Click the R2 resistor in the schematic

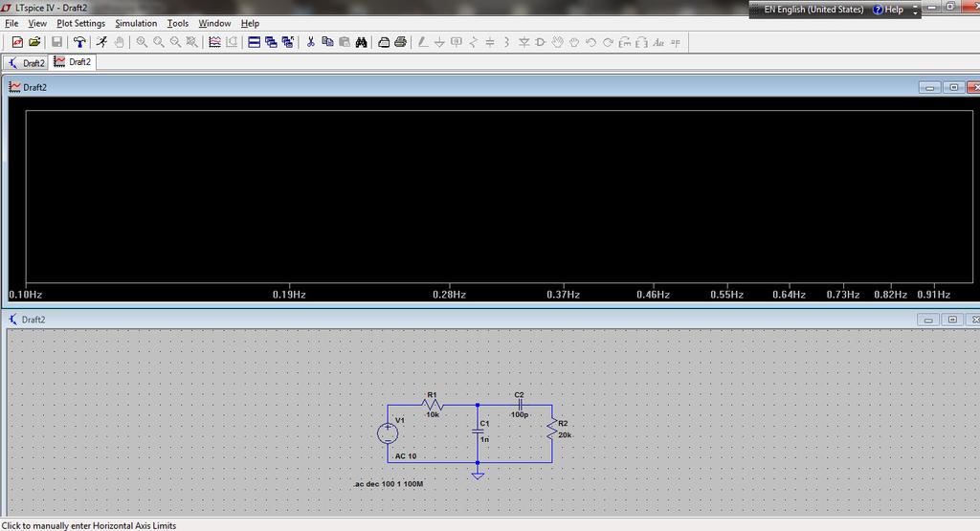click(x=552, y=430)
